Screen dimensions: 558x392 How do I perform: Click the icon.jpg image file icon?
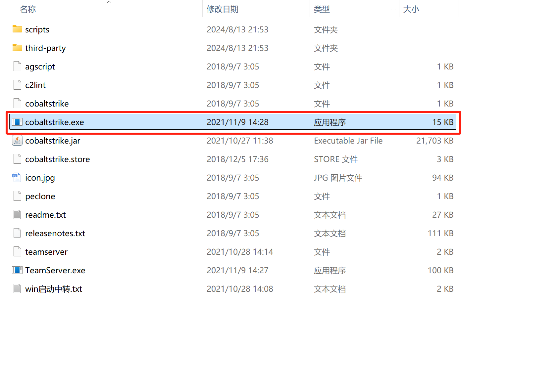(x=16, y=178)
